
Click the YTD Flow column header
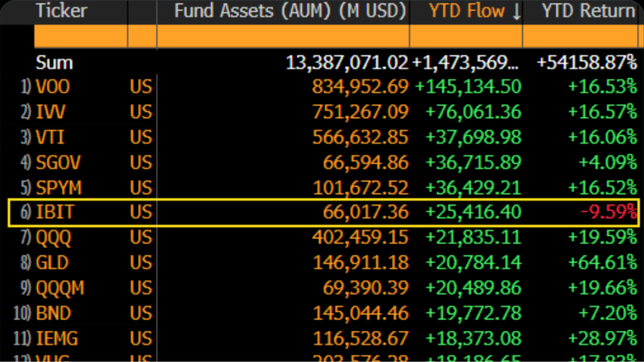(466, 11)
